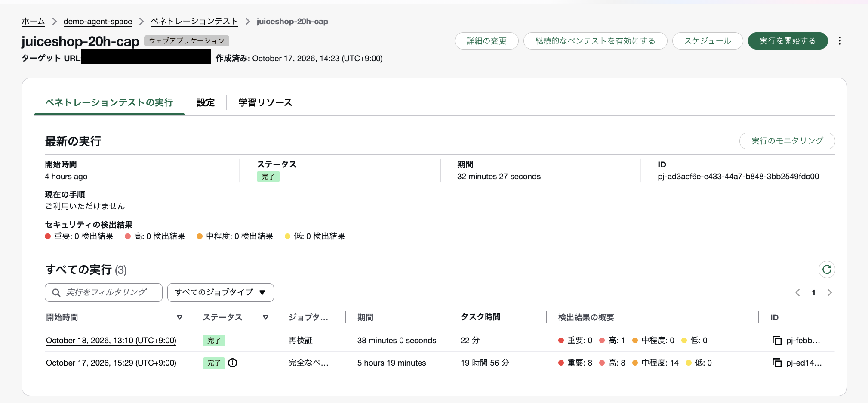Click 実行のモニタリング button

pos(787,141)
